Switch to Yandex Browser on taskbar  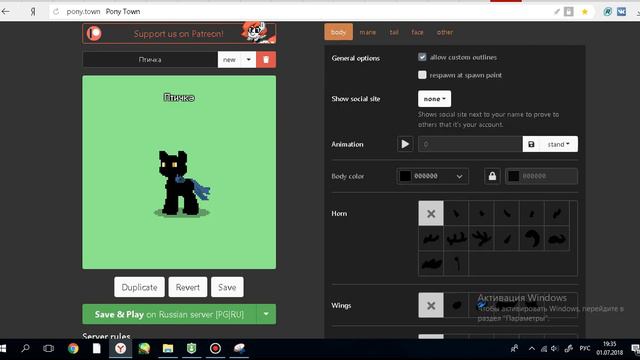pos(120,349)
